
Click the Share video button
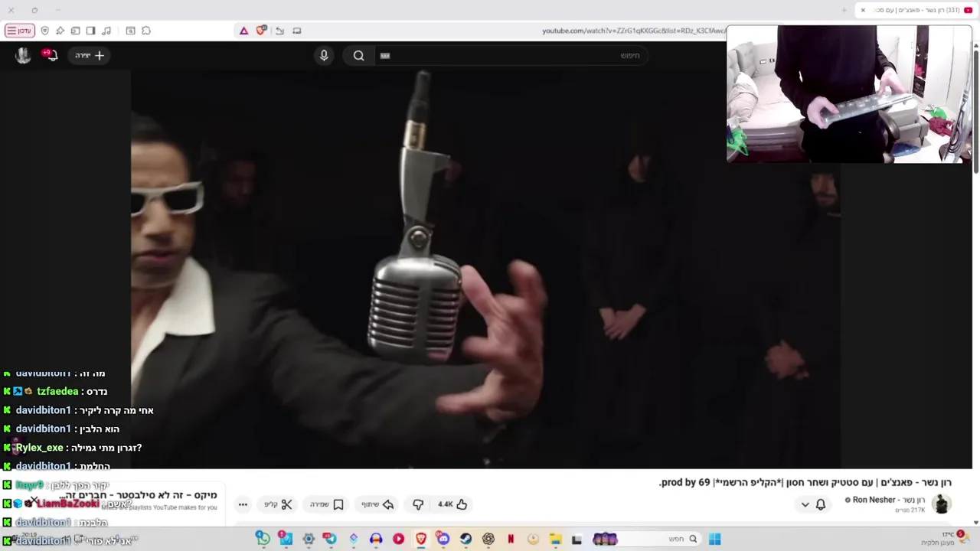click(377, 504)
